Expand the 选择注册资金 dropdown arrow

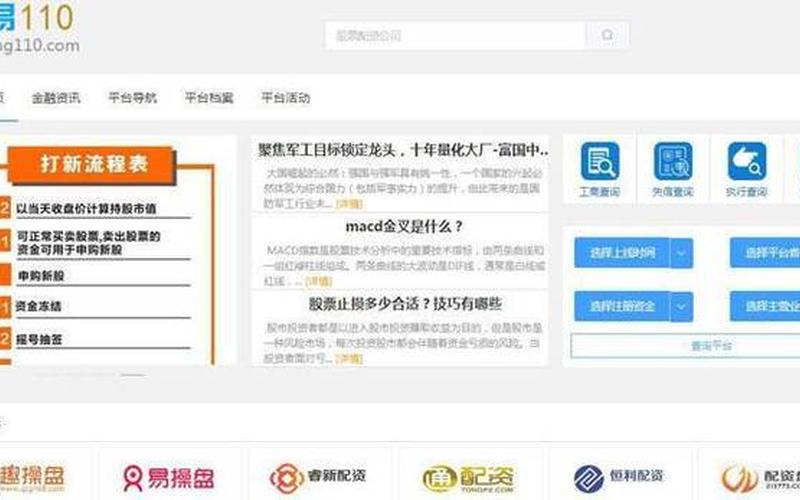(681, 305)
